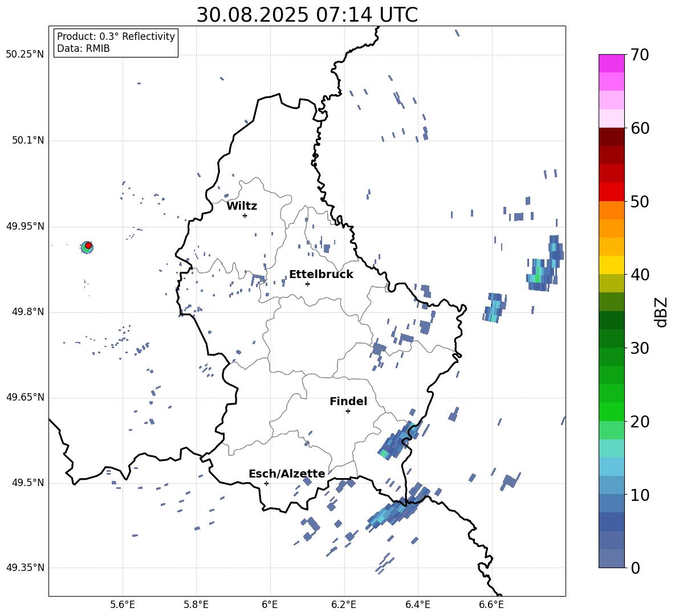Click the Findel city label
Screen dimensions: 675x616
tap(348, 401)
